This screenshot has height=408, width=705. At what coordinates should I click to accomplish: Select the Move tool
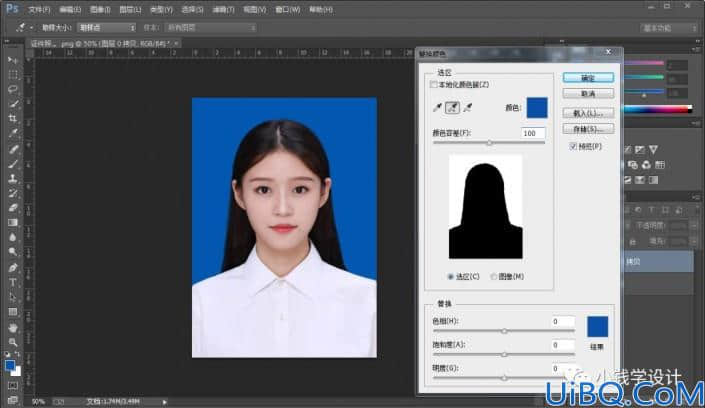[x=13, y=60]
